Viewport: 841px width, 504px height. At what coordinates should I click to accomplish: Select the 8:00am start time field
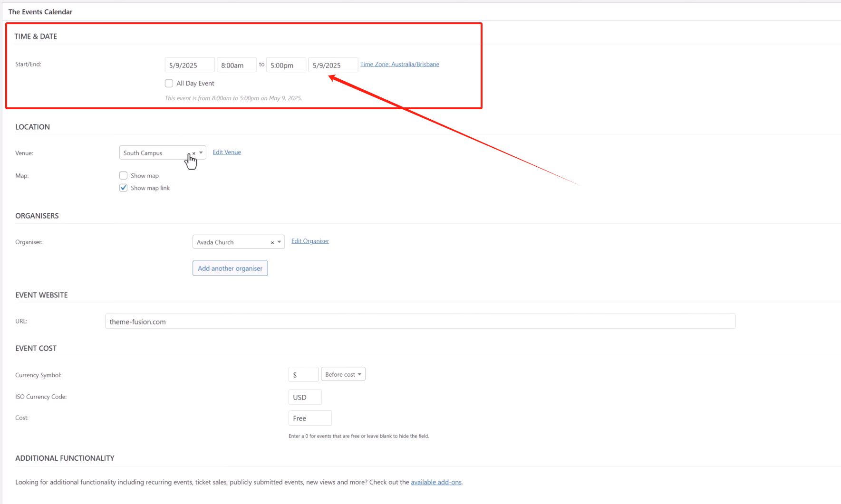tap(236, 65)
